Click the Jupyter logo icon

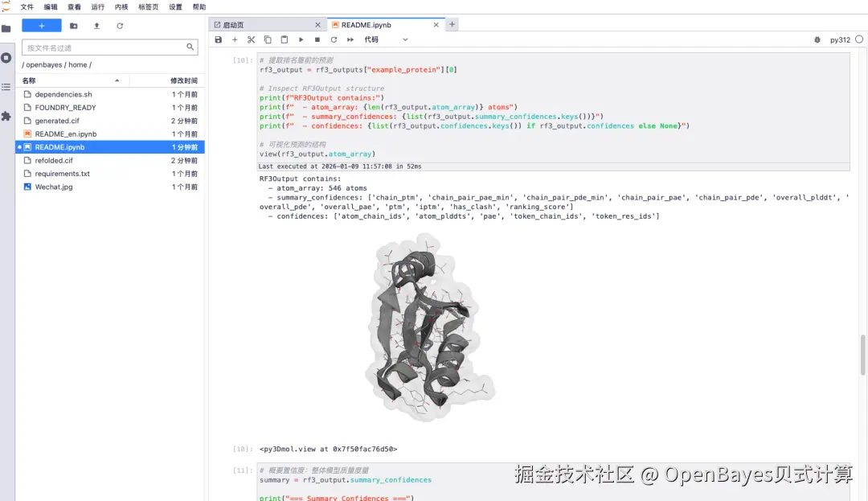pos(6,6)
